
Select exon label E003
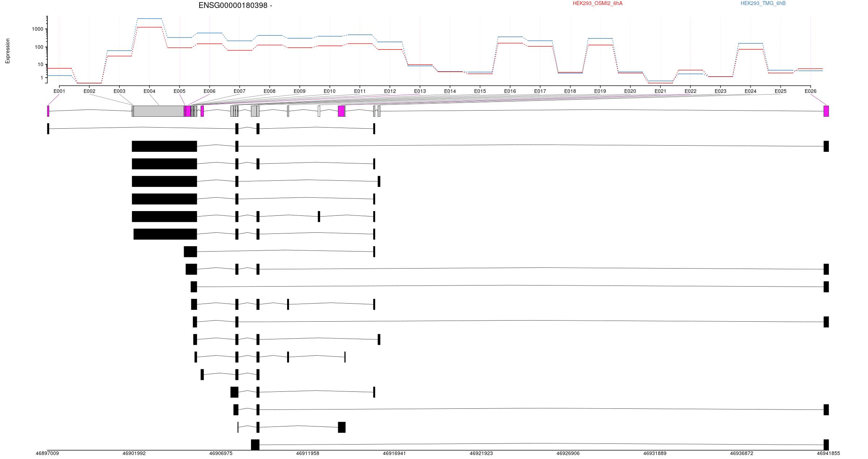[119, 91]
